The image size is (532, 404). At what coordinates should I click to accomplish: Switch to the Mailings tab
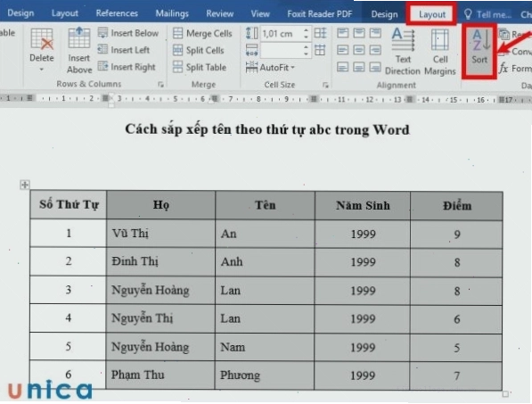[172, 13]
